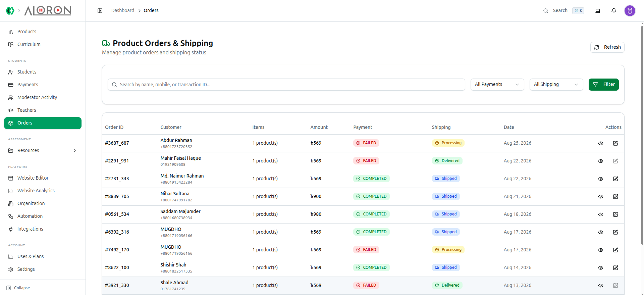The image size is (644, 295).
Task: Open Teachers page
Action: (x=43, y=110)
